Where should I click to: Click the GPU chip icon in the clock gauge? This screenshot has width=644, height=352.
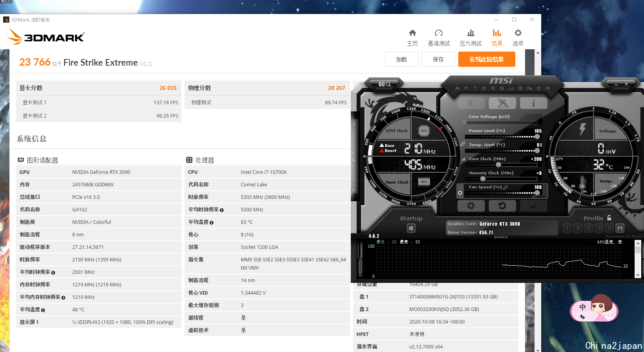point(424,131)
